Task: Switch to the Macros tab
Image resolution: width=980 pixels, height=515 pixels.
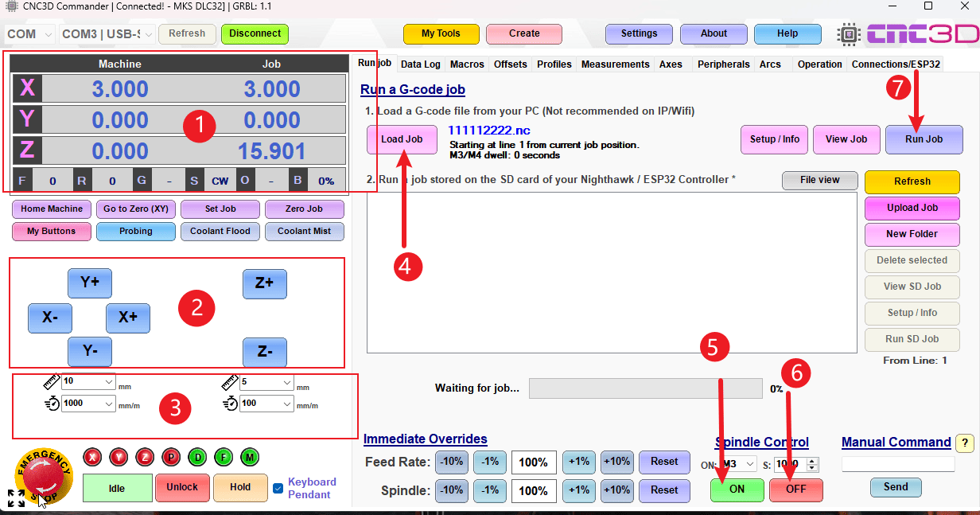Action: [466, 64]
